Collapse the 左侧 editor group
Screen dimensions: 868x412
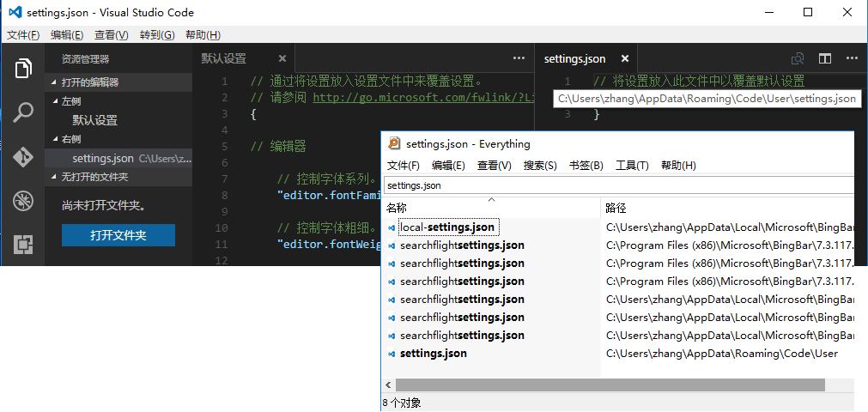pyautogui.click(x=55, y=101)
